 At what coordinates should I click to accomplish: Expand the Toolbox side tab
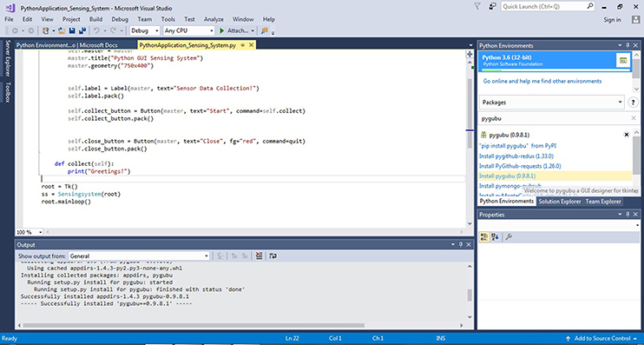tap(7, 92)
